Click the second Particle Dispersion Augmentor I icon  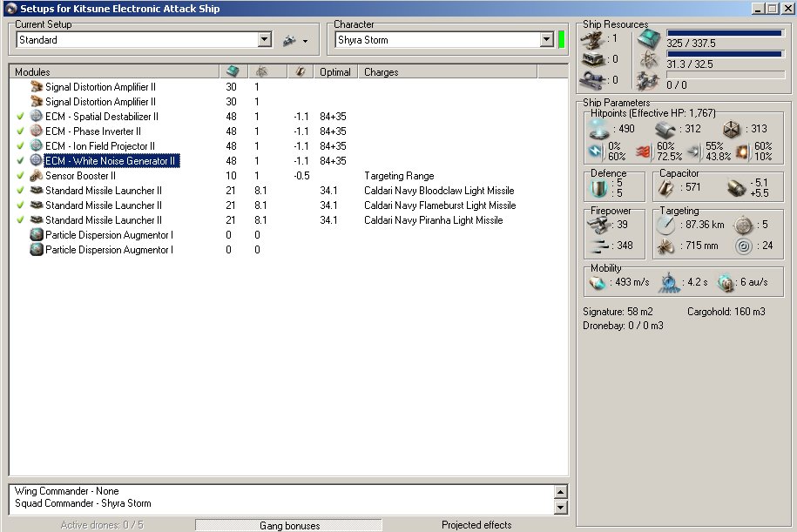(x=36, y=250)
